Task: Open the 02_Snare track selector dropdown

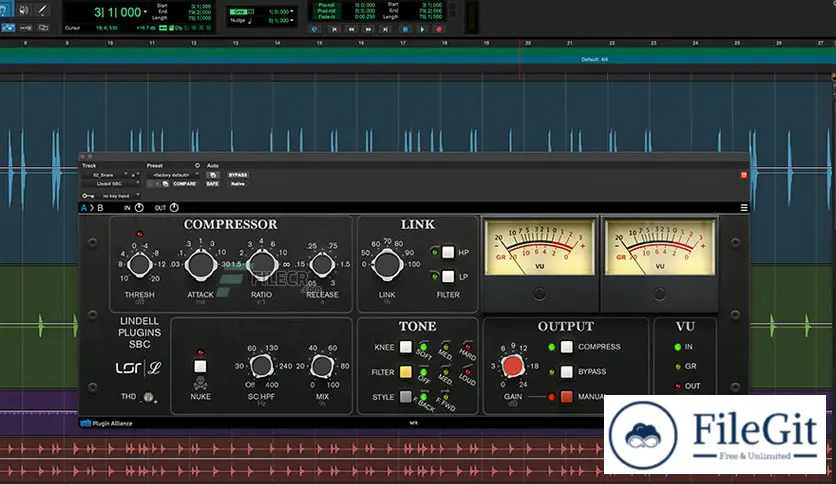Action: click(x=107, y=175)
